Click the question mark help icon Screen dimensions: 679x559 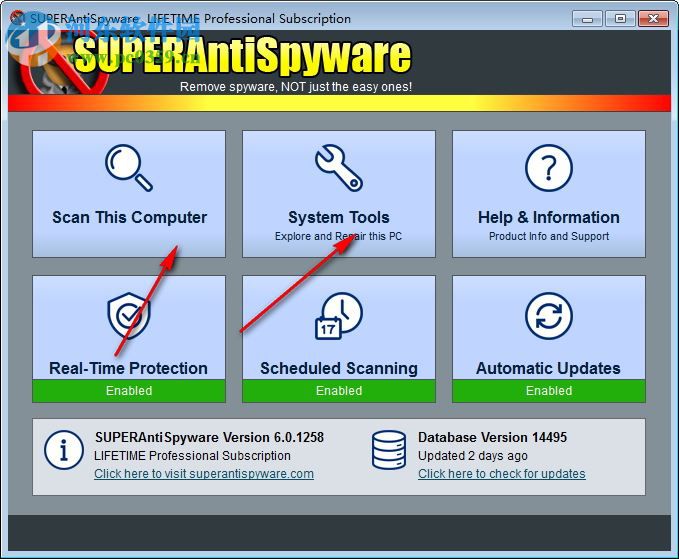click(549, 168)
